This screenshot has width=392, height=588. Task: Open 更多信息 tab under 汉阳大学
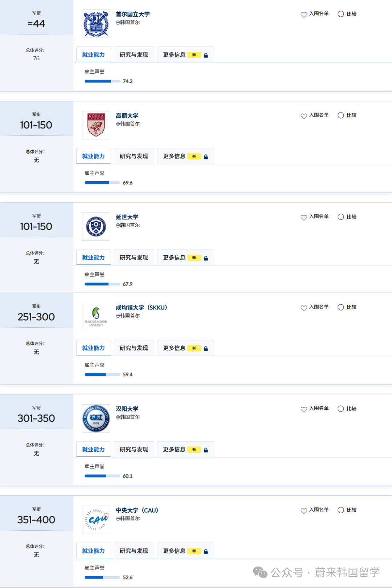tap(174, 450)
